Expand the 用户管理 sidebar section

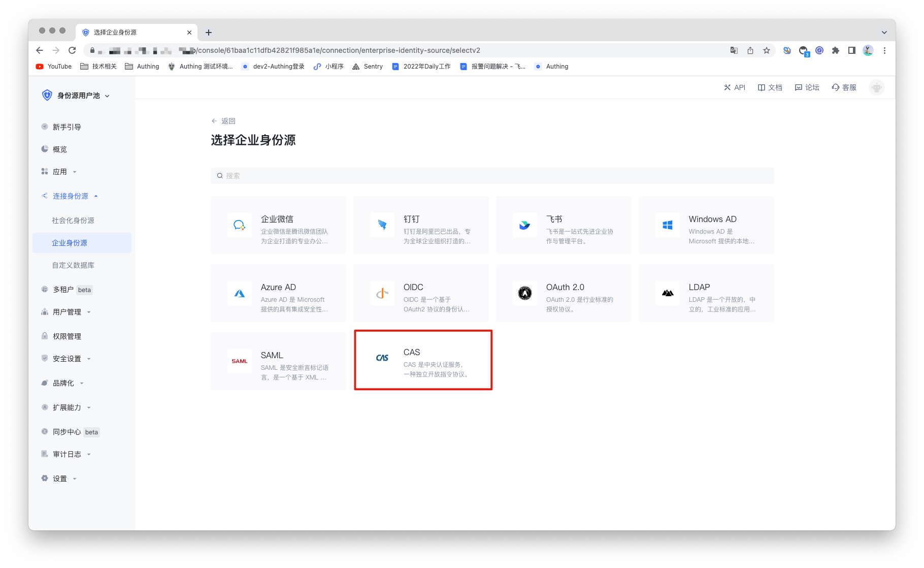68,312
